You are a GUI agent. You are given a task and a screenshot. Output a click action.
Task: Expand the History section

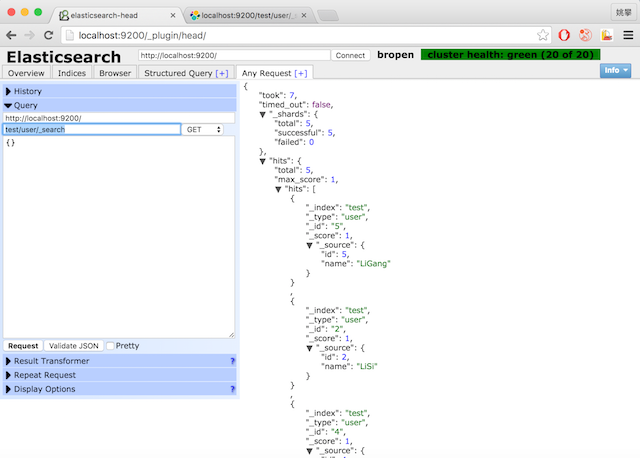pos(120,91)
